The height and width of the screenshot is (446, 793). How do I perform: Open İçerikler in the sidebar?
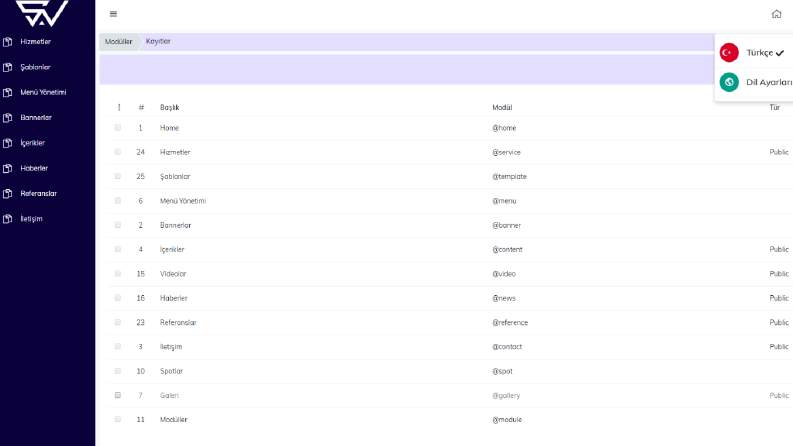click(32, 143)
